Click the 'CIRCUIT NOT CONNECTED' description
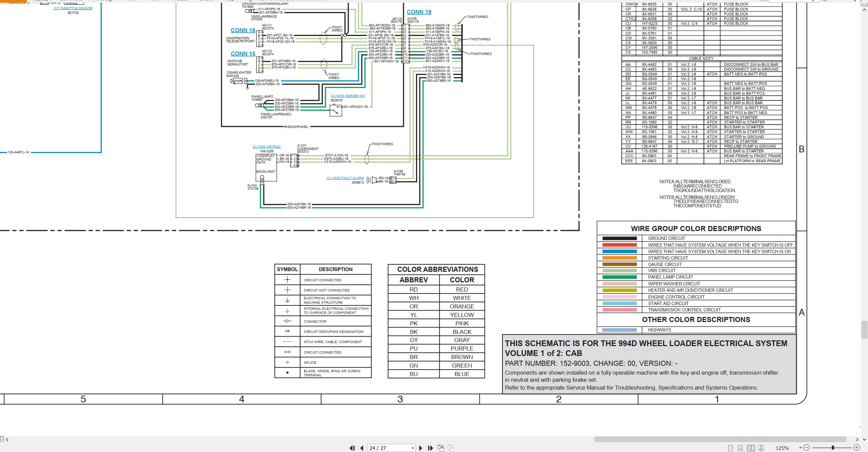This screenshot has height=452, width=868. click(x=327, y=290)
